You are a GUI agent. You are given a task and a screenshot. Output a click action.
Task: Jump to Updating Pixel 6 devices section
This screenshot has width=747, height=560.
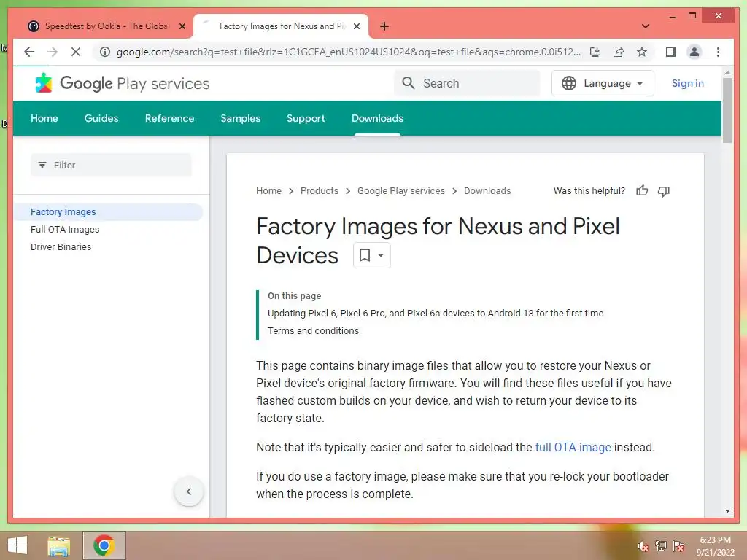[x=436, y=314]
